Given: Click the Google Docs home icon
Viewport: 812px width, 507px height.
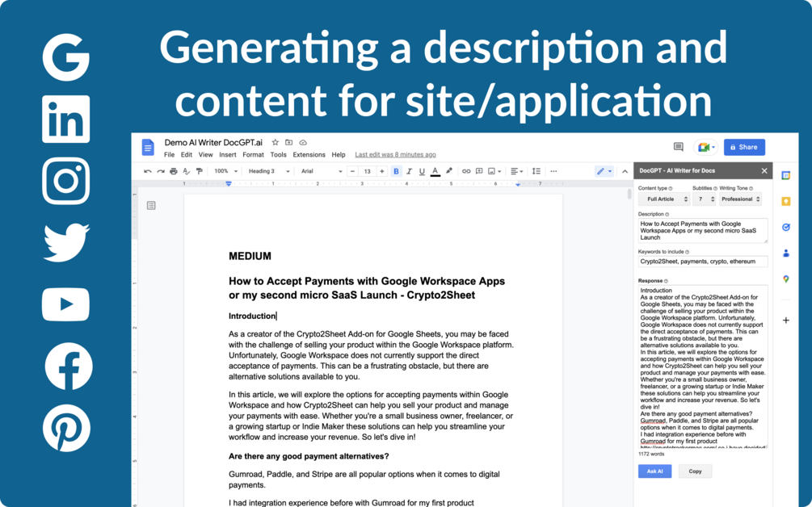Looking at the screenshot, I should [148, 148].
